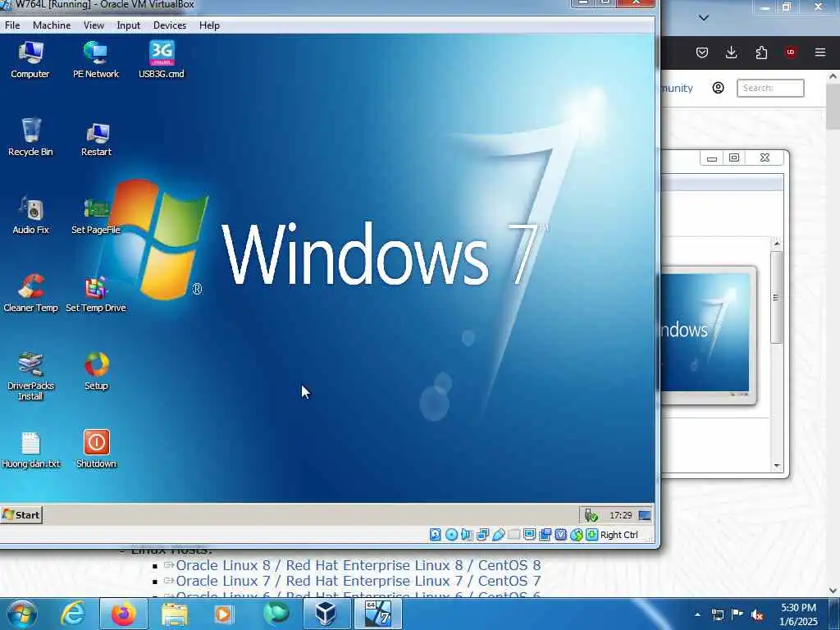Click the guest tray USB safely remove icon
The height and width of the screenshot is (630, 840).
[591, 515]
